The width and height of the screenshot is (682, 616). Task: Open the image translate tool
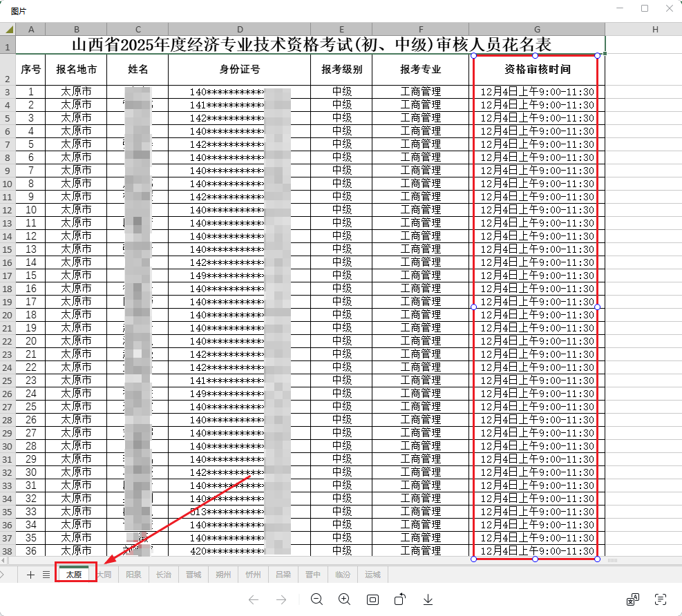pos(633,599)
